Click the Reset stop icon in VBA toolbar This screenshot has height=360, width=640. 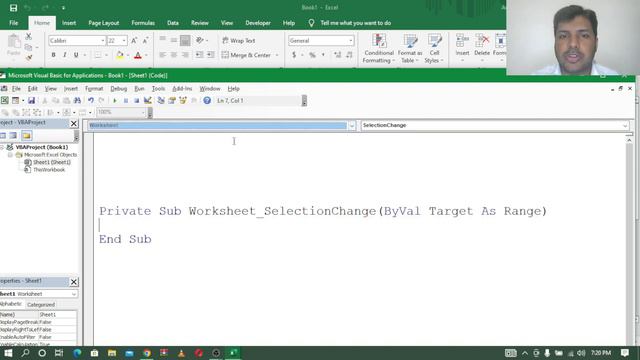[136, 100]
